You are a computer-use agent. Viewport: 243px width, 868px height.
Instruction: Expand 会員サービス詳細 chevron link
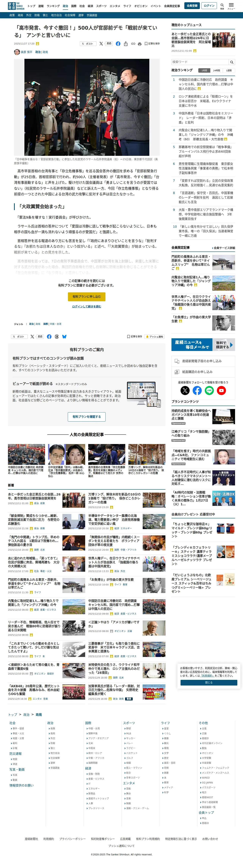pos(224,248)
